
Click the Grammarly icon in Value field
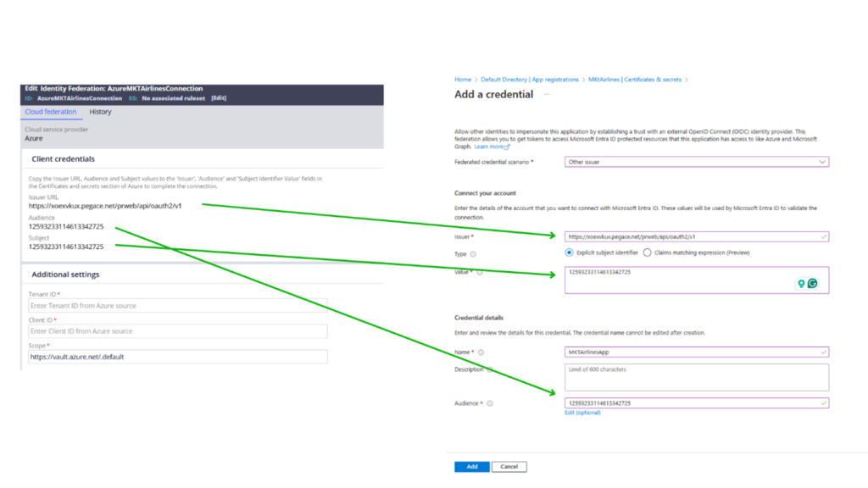coord(812,284)
